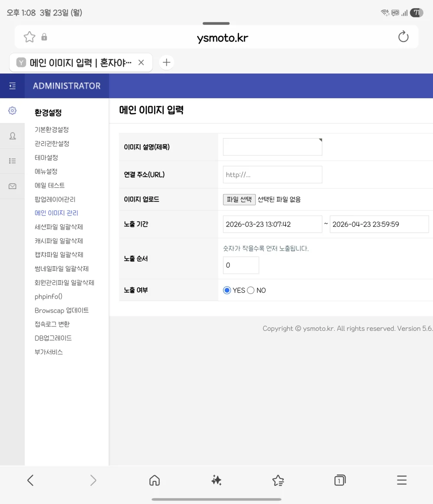Open 기본환경설정 menu item
The image size is (433, 504).
point(52,129)
